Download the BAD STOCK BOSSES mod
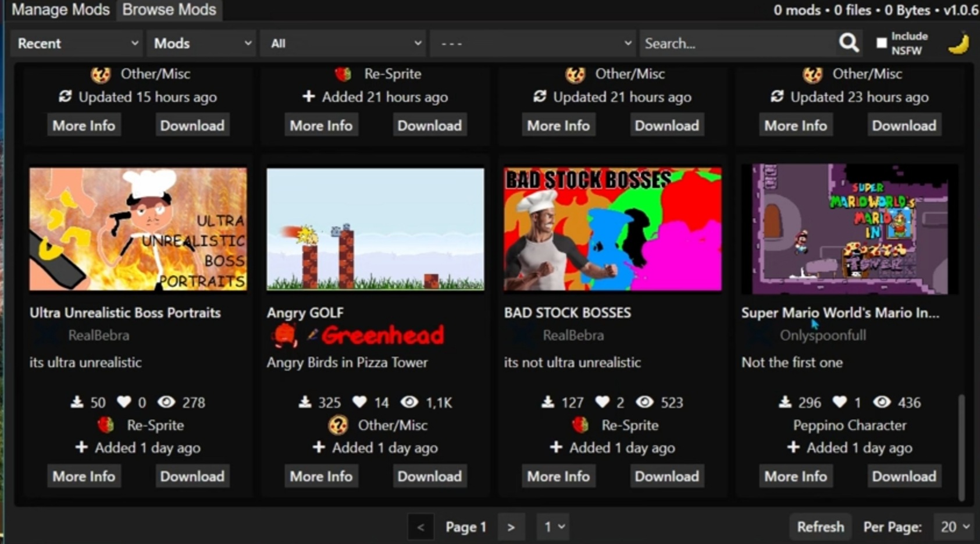980x544 pixels. pos(667,476)
